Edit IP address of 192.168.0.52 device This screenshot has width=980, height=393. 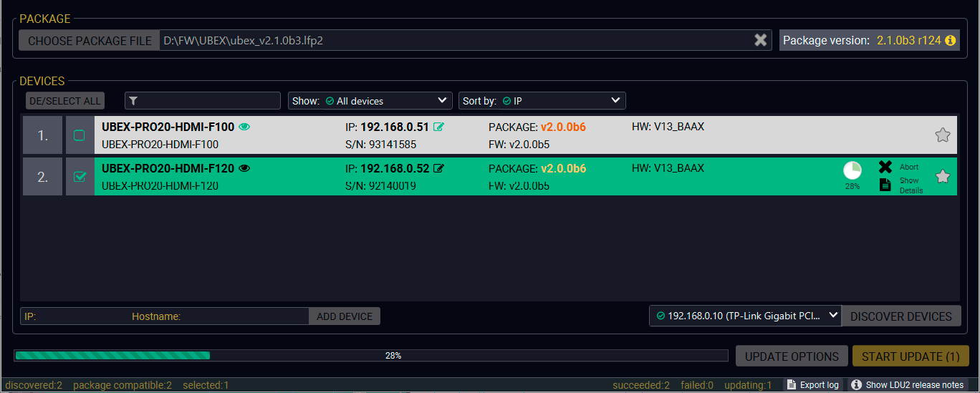pyautogui.click(x=438, y=169)
